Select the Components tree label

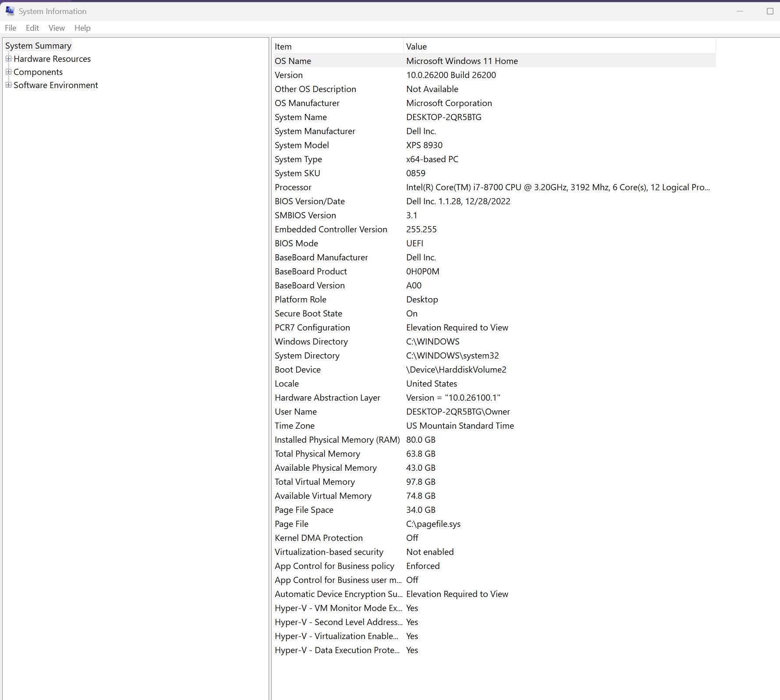[x=38, y=72]
